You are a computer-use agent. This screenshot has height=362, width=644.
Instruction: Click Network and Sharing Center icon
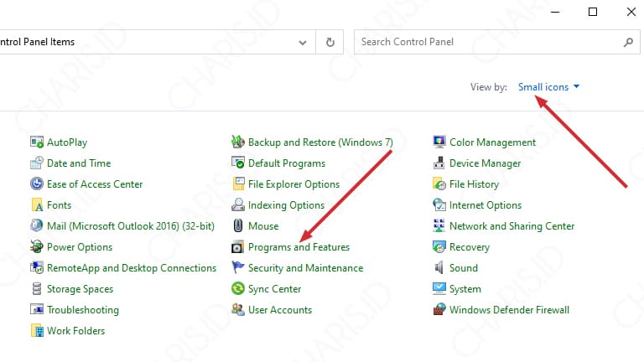point(439,226)
